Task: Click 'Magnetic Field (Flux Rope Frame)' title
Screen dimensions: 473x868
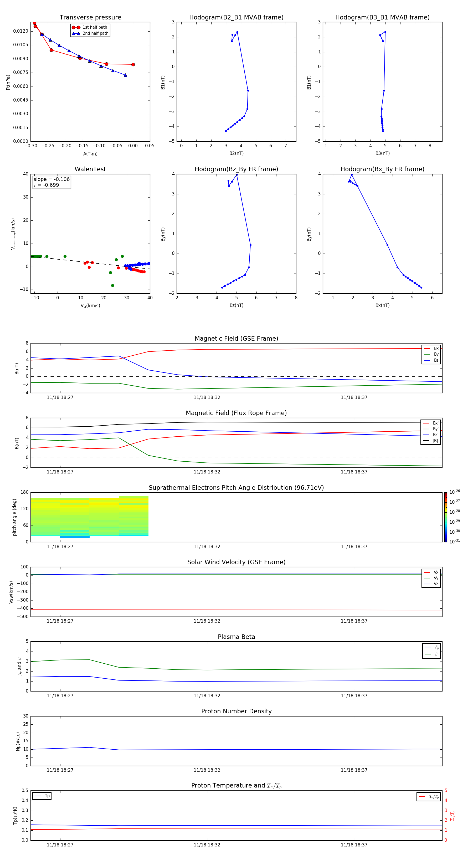Action: click(x=236, y=413)
